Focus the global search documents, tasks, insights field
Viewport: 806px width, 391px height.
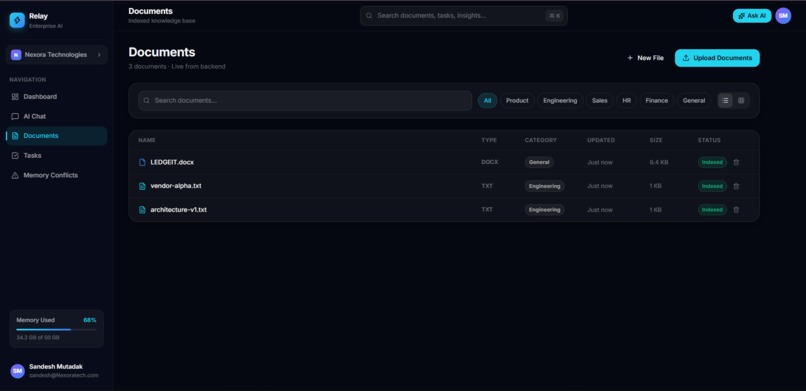(464, 16)
